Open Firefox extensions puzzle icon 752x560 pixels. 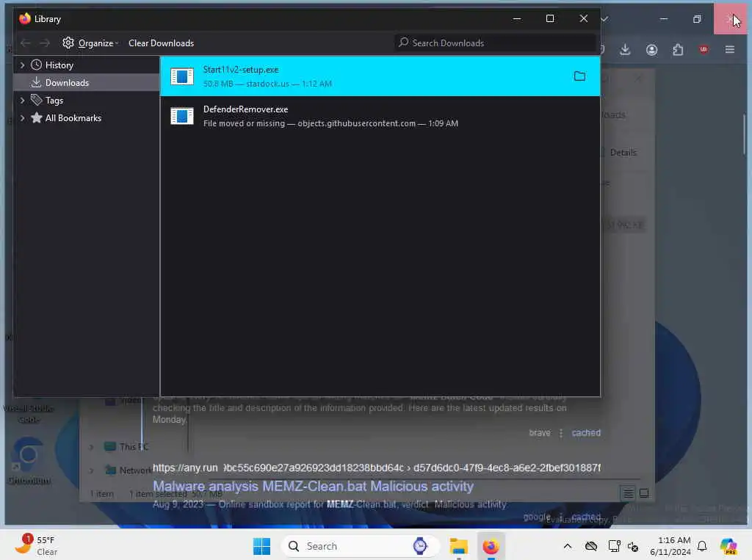[x=678, y=49]
